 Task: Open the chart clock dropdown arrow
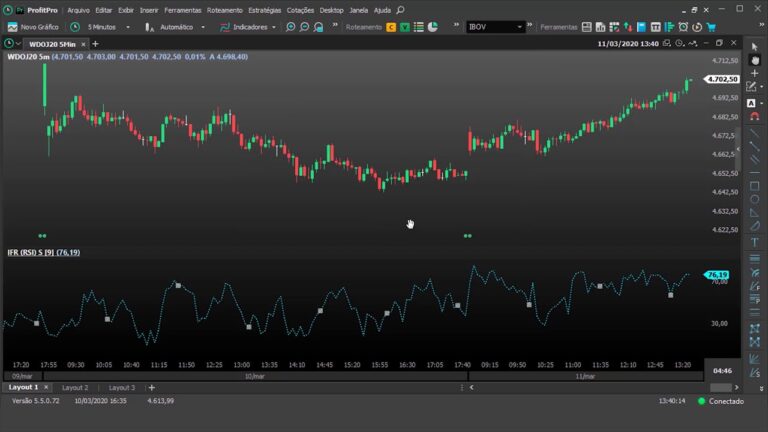[18, 44]
